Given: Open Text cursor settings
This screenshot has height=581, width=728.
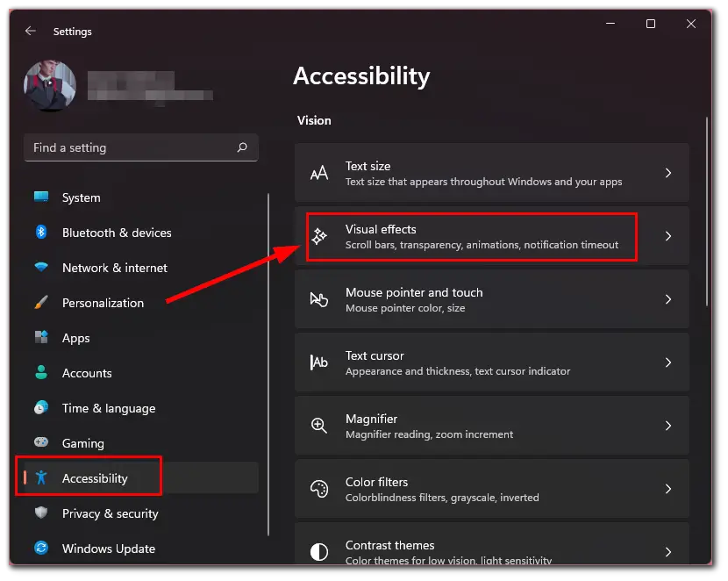Looking at the screenshot, I should [492, 362].
